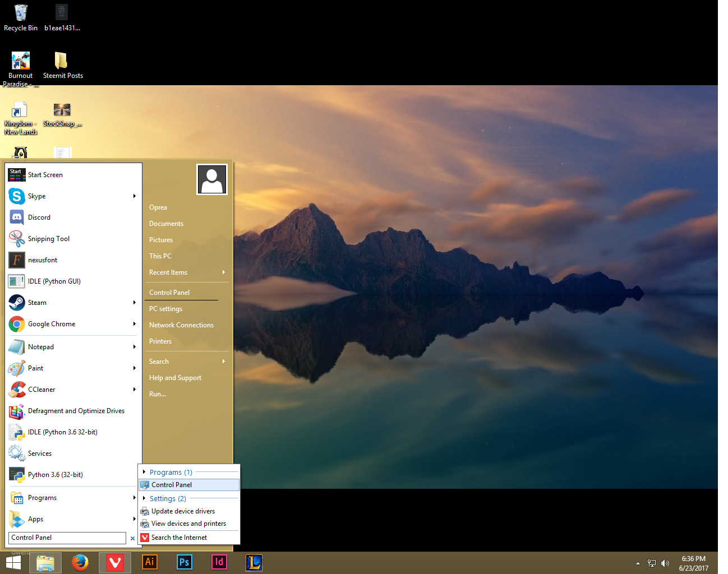
Task: Open Pictures from the start menu
Action: [x=161, y=240]
